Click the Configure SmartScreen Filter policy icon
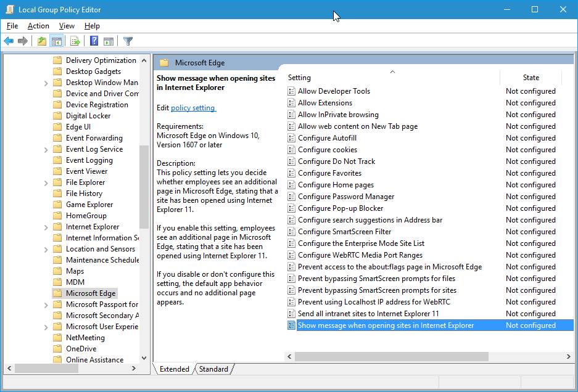Viewport: 578px width, 392px height. [x=291, y=232]
